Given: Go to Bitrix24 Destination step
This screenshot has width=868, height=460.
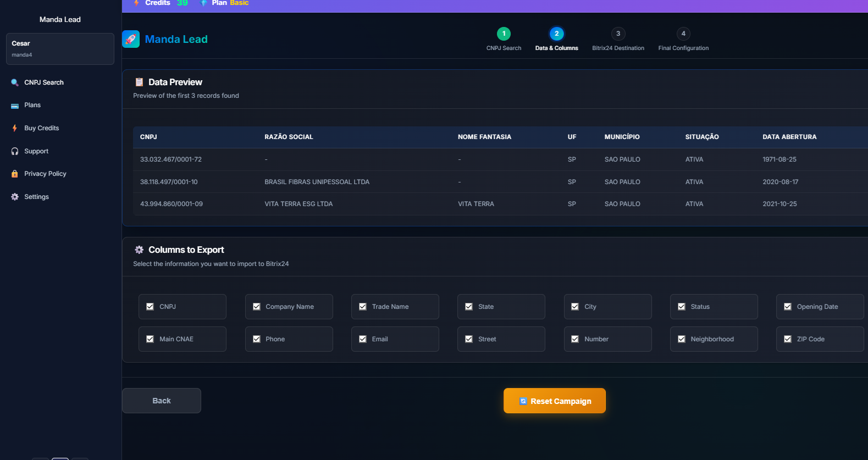Looking at the screenshot, I should (x=618, y=34).
